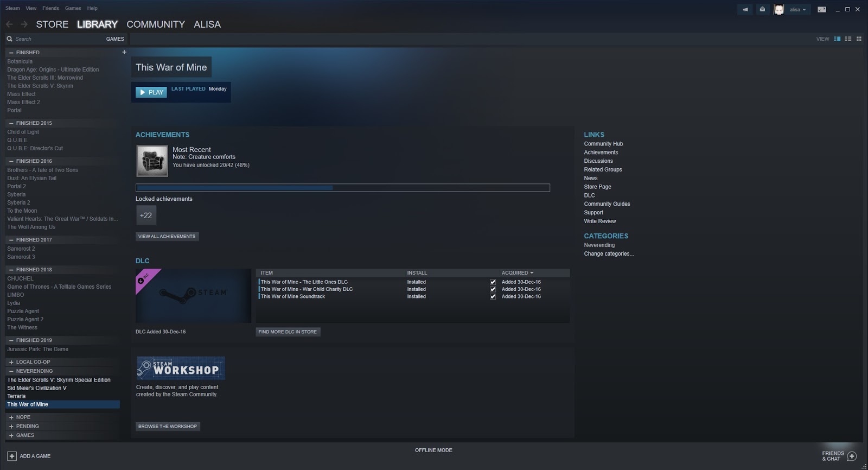Open the inbox envelope icon
This screenshot has width=868, height=470.
coord(762,9)
